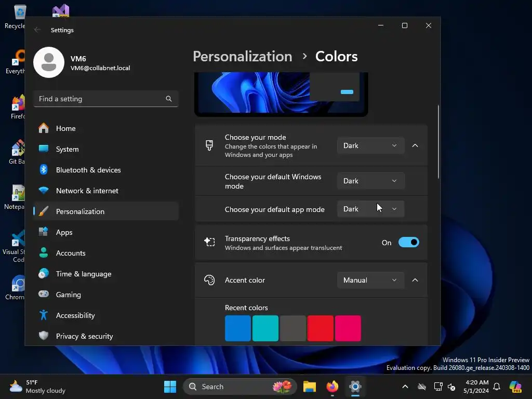Click the Personalization paintbrush icon
Viewport: 532px width, 399px height.
[44, 211]
